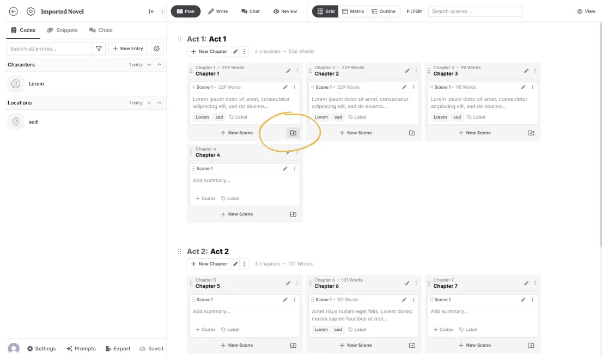Viewport: 602px width, 364px height.
Task: Click the scene import icon circled in yellow
Action: tap(293, 132)
